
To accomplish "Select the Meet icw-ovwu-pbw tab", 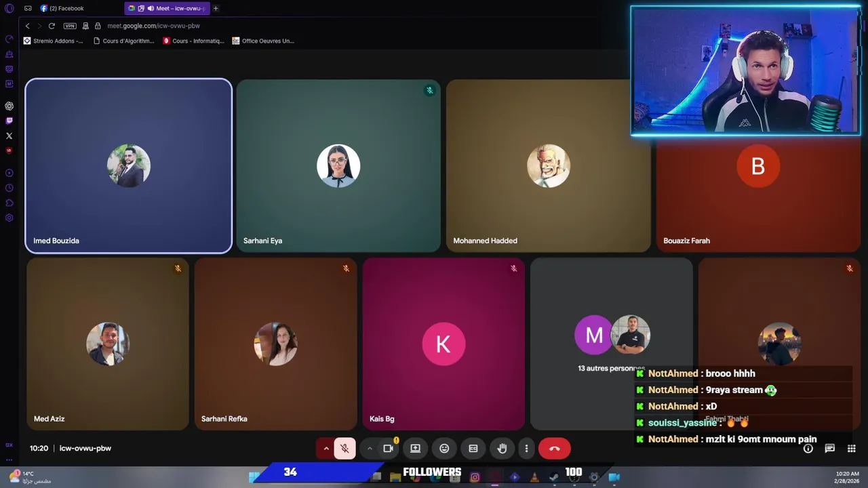I will point(167,8).
